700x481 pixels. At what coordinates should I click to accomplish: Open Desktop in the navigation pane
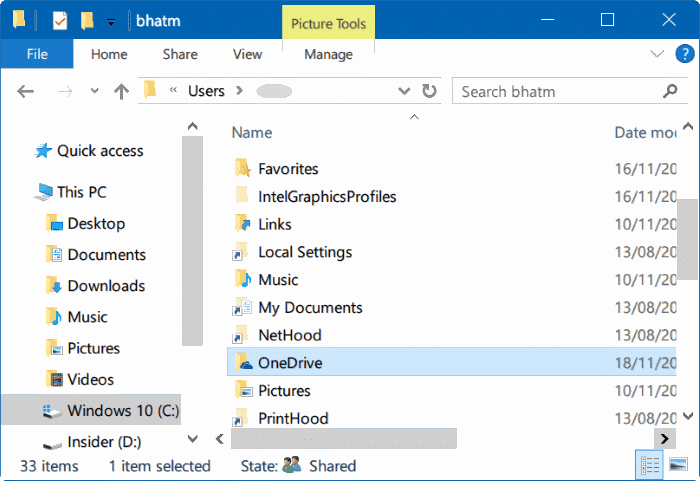tap(96, 223)
